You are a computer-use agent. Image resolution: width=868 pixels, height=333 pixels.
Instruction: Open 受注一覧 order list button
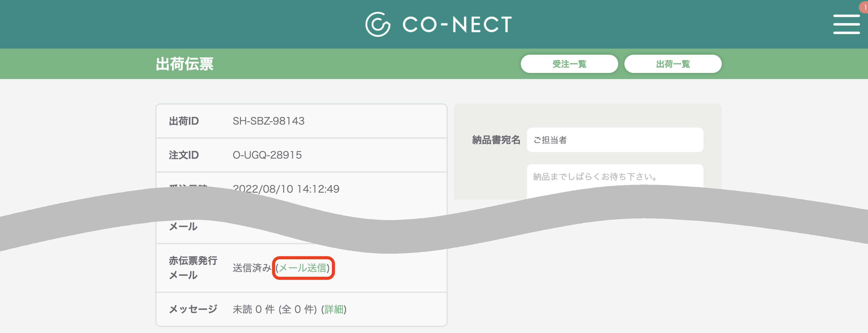click(x=569, y=64)
